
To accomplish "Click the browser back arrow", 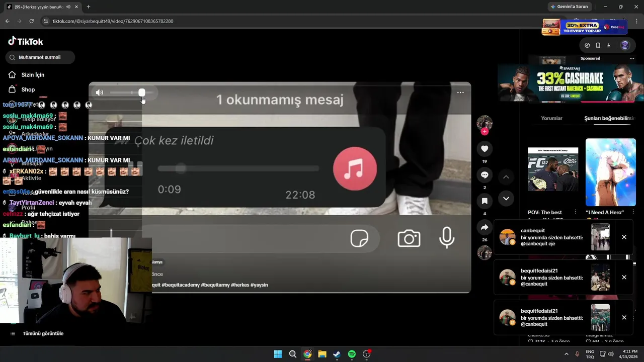I will pyautogui.click(x=7, y=21).
